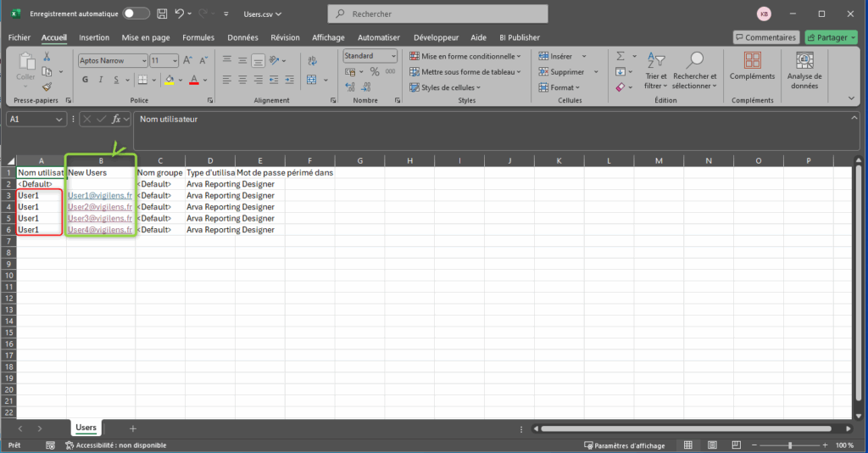Click the Compléments add-ins icon

click(752, 67)
